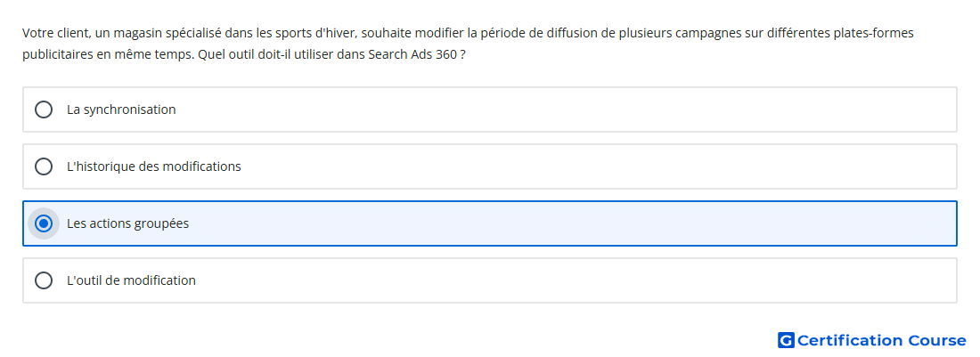Click the words 'Search Ads 360' in question
Image resolution: width=980 pixels, height=357 pixels.
click(x=412, y=54)
